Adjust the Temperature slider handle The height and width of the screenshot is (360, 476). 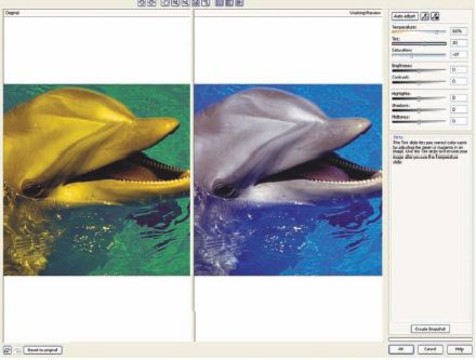point(436,32)
